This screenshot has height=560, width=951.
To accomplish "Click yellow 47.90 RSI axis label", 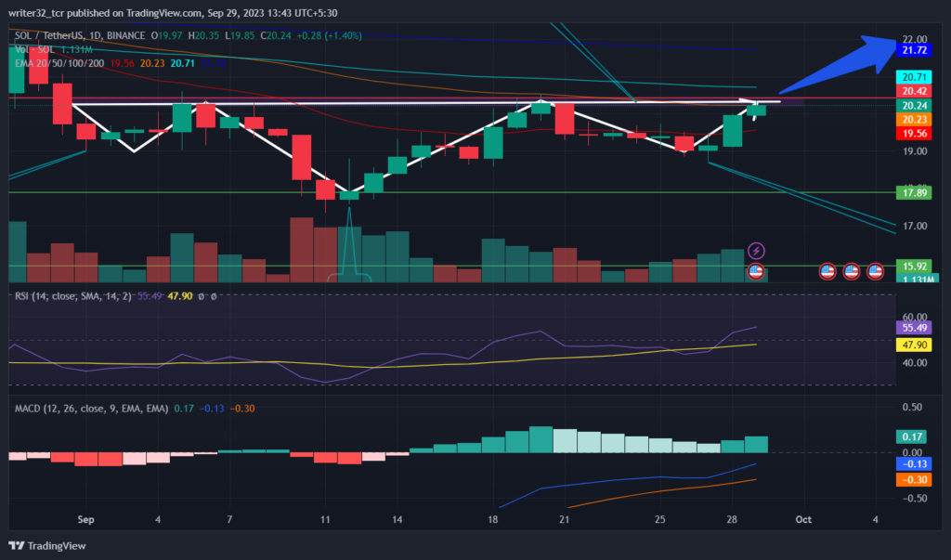I will [914, 345].
